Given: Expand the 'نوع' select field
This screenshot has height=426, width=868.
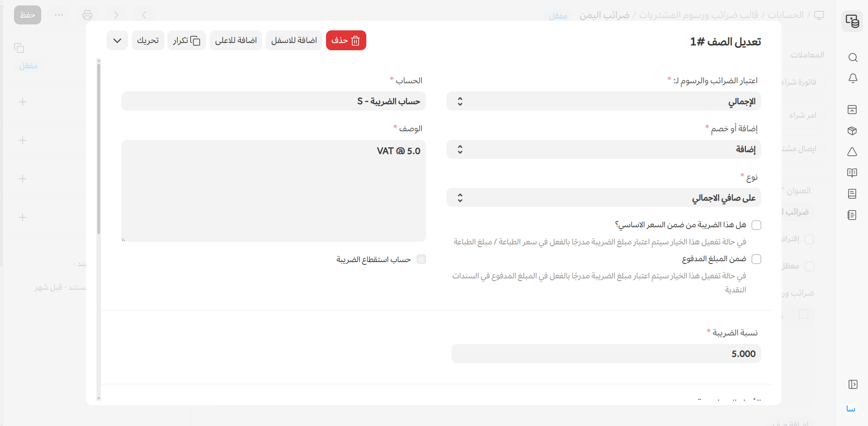Looking at the screenshot, I should pos(603,198).
